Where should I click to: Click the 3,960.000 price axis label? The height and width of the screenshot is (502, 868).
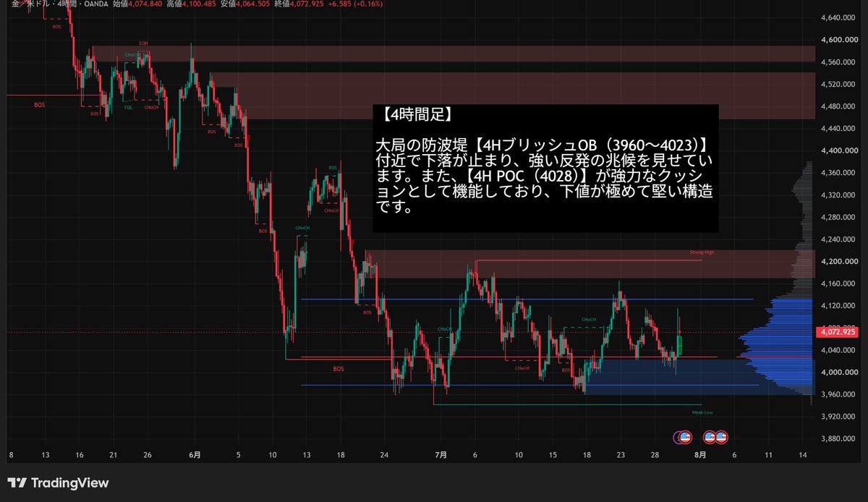837,395
